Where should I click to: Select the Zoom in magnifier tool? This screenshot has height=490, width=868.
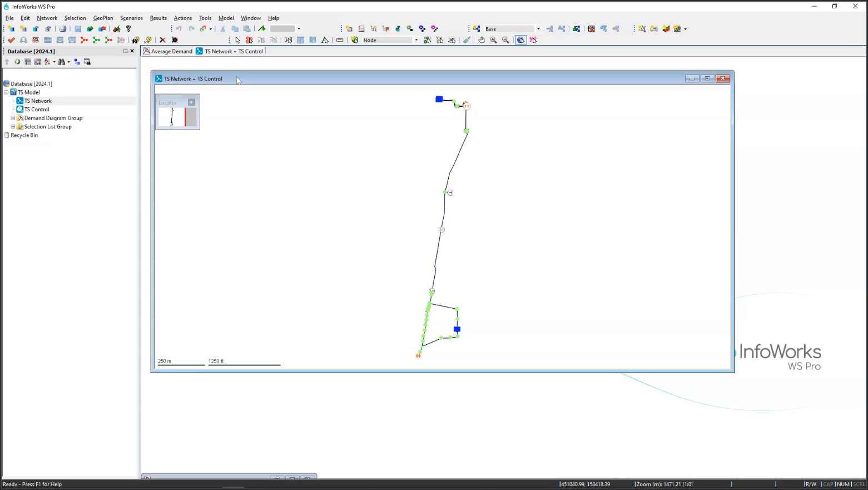coord(494,40)
